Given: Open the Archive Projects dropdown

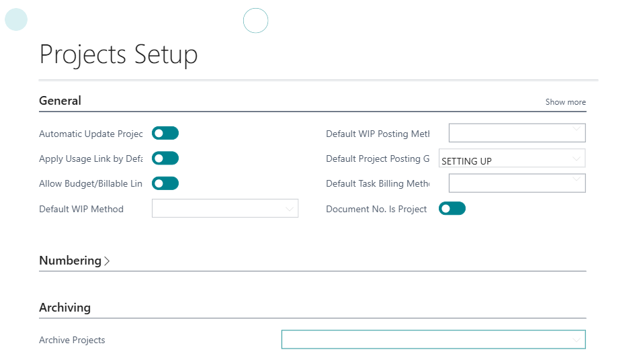Looking at the screenshot, I should (433, 340).
